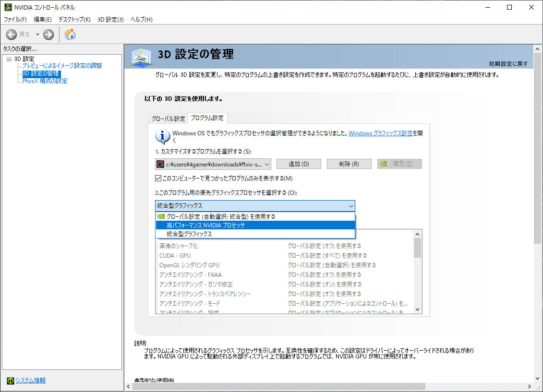543x392 pixels.
Task: Open the ファイル(F) menu
Action: [x=15, y=19]
